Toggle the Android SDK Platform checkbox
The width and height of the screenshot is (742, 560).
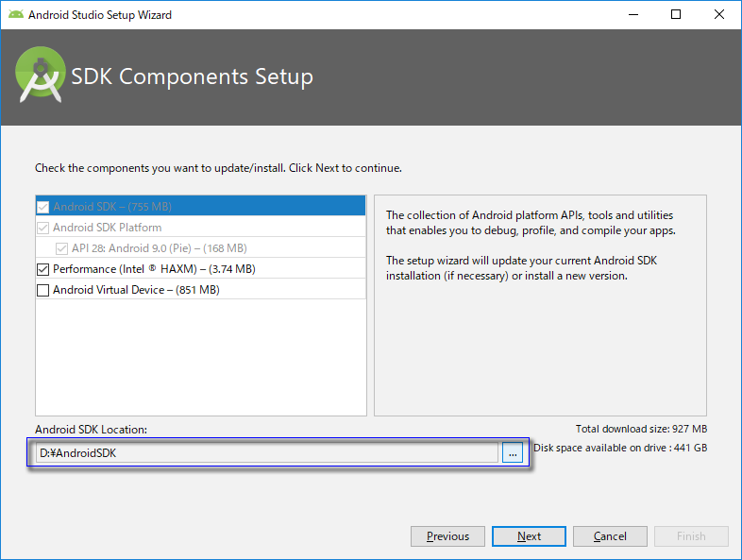tap(43, 228)
